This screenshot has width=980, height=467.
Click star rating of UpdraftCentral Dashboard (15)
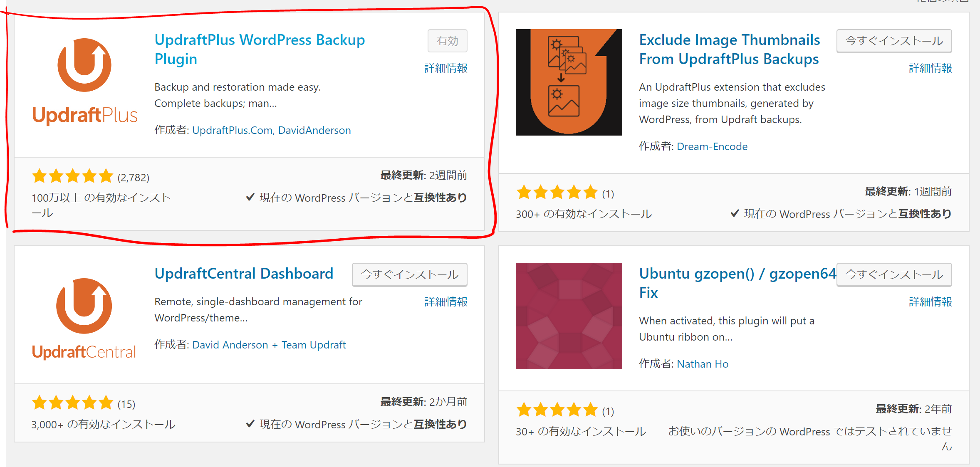coord(72,403)
